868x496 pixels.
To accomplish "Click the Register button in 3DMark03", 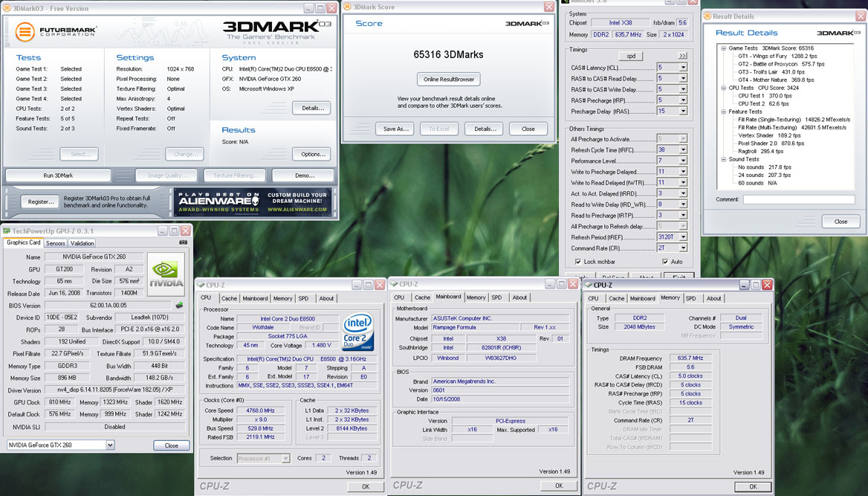I will point(41,202).
